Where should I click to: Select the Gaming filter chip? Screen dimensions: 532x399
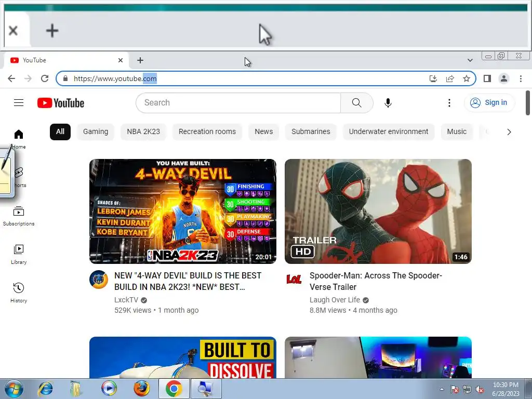96,131
